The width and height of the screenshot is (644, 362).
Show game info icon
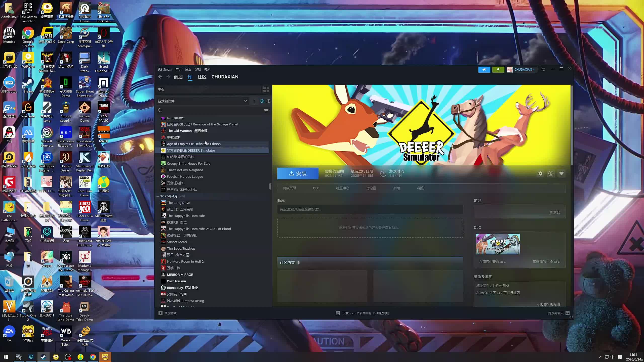(551, 173)
